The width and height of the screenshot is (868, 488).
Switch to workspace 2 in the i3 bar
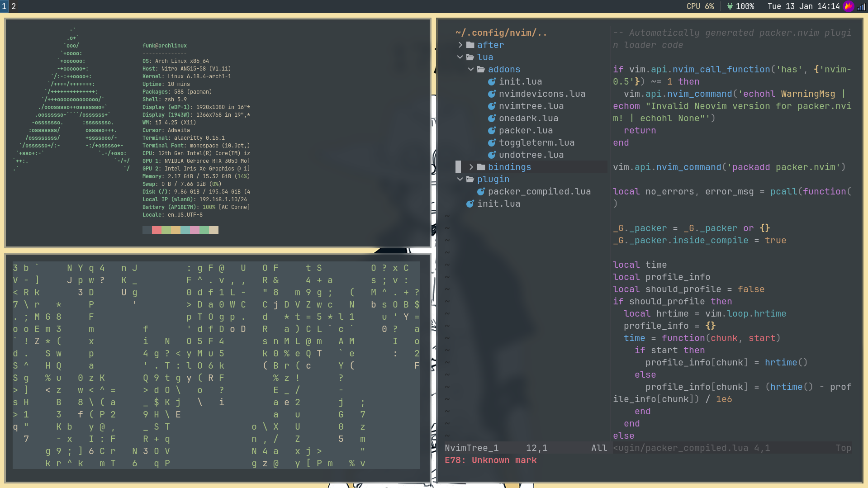point(14,6)
